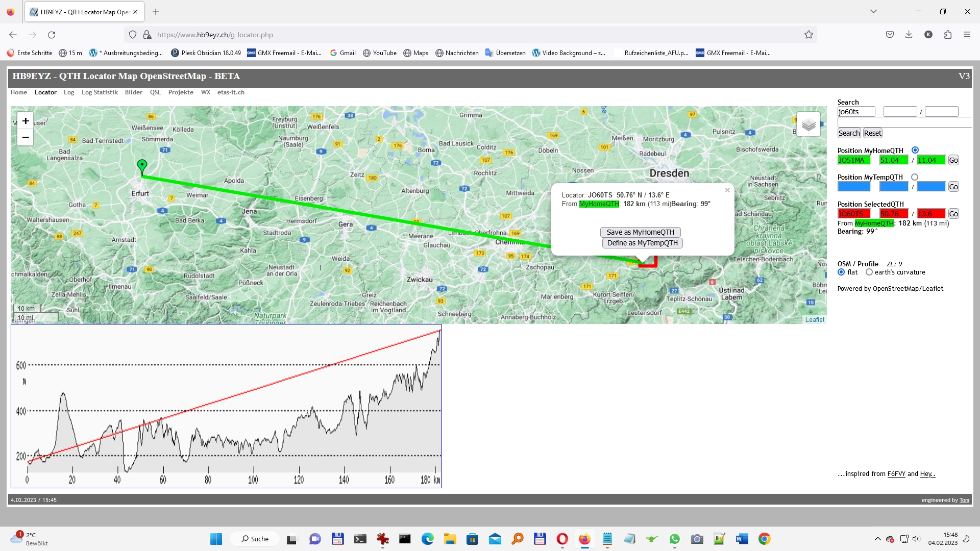Open the map layers control

coord(808,124)
